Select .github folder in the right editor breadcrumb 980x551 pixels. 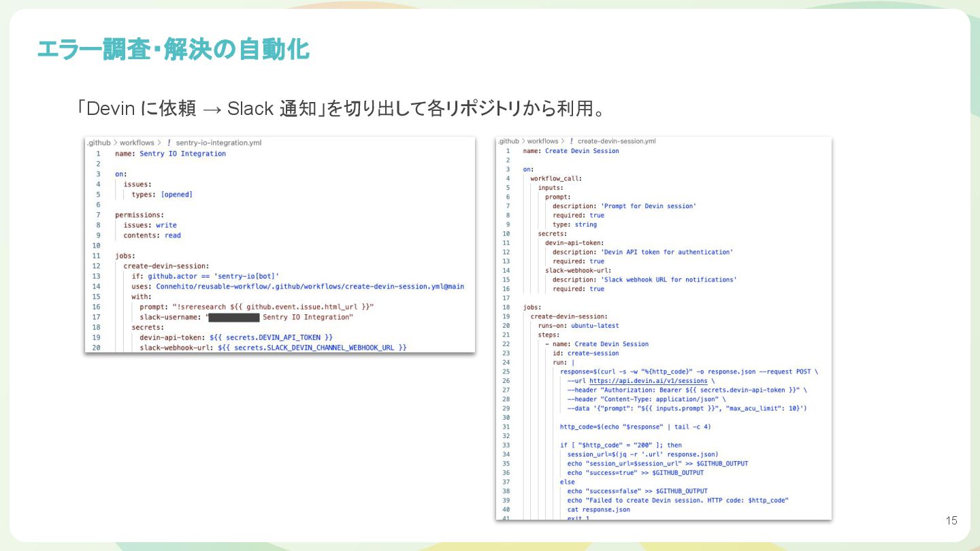click(x=508, y=141)
